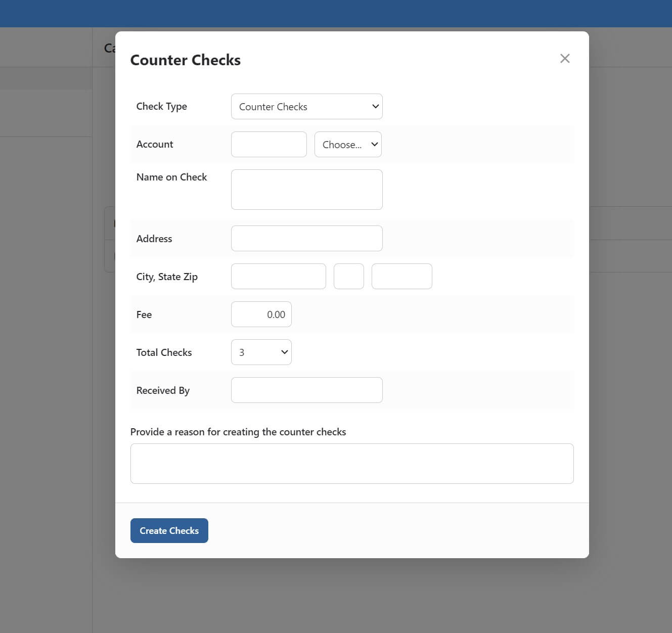Open the Check Type dropdown

(x=306, y=107)
